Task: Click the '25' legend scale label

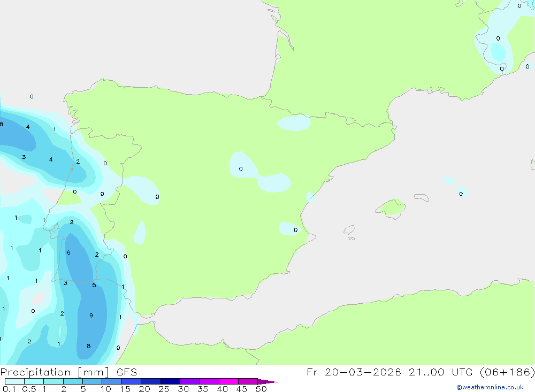Action: click(164, 389)
